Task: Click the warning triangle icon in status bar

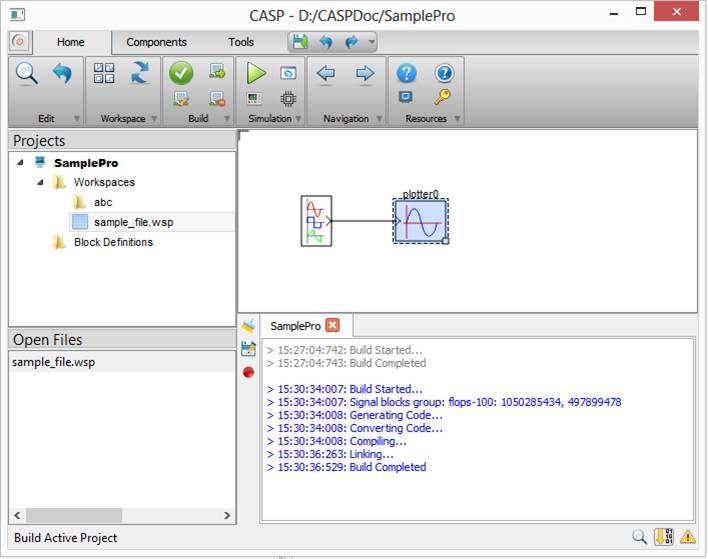Action: pyautogui.click(x=688, y=537)
